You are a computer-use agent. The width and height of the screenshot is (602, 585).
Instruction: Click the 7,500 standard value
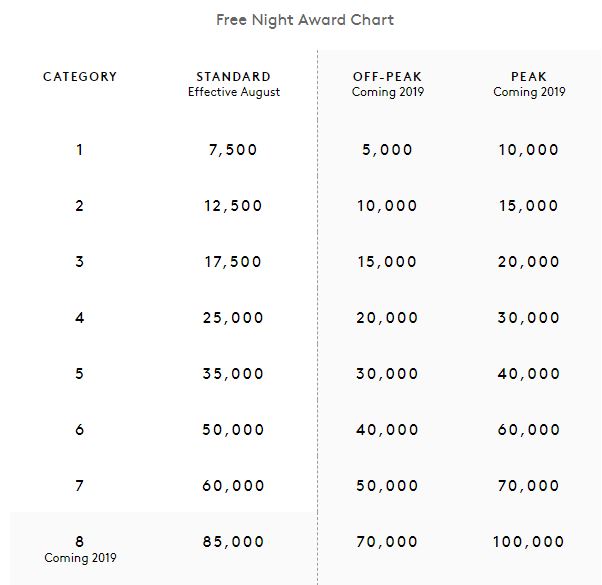(x=233, y=150)
